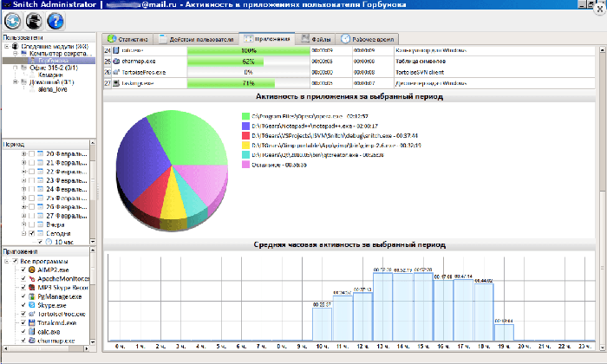This screenshot has width=607, height=364.
Task: Uncheck the Skype.exe checkbox
Action: point(23,305)
